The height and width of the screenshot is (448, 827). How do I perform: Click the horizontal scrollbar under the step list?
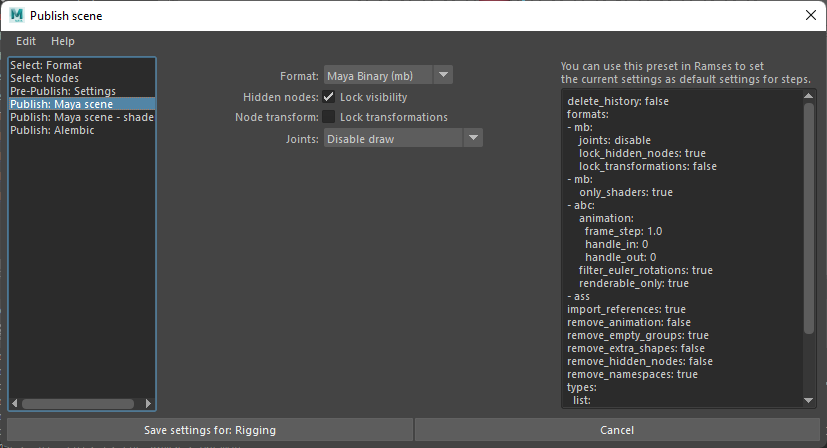point(80,404)
